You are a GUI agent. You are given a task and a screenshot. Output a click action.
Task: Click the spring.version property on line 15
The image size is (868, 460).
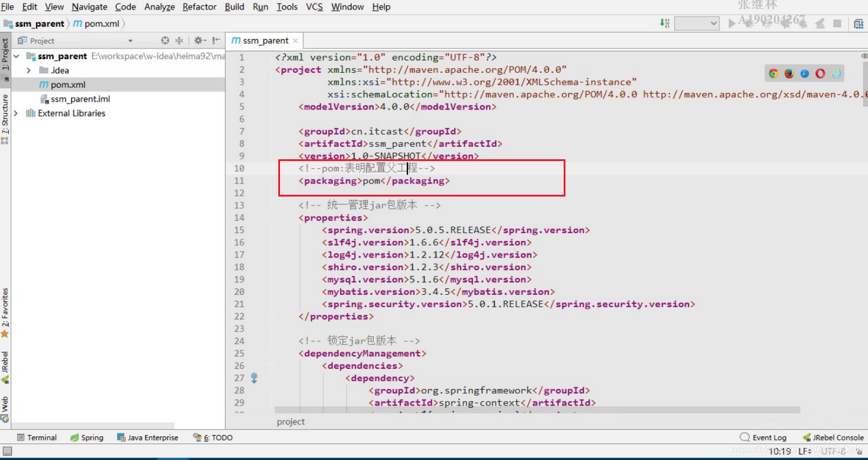click(456, 230)
